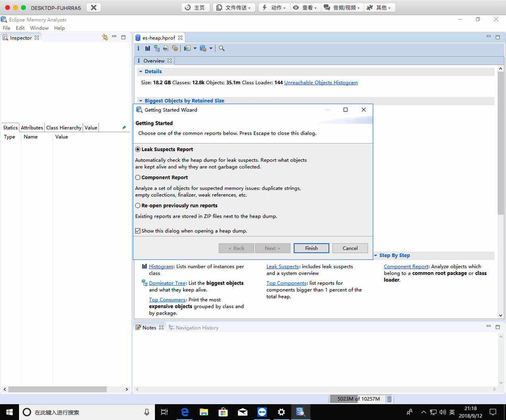The image size is (506, 420).
Task: Open dropdown arrow next to query browser icon
Action: coord(211,48)
